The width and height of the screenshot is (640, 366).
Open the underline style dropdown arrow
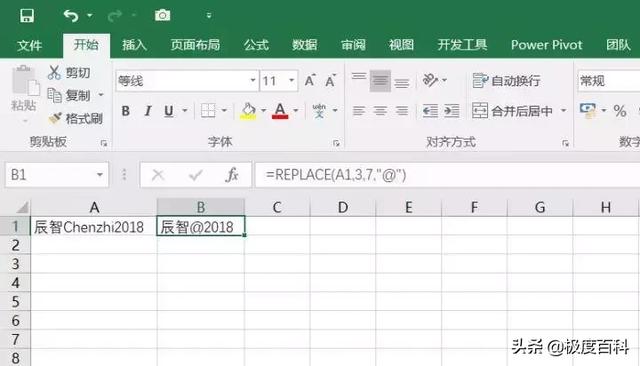click(x=184, y=111)
